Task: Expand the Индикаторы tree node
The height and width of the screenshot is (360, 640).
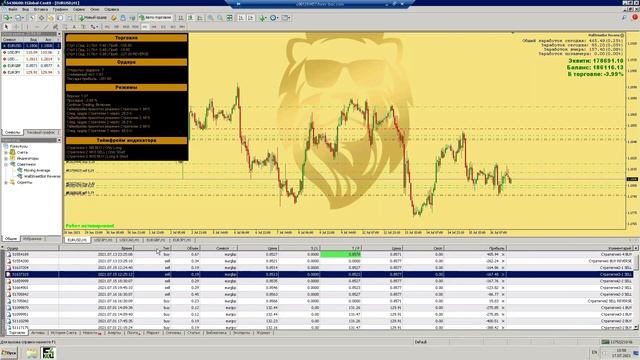Action: click(x=6, y=158)
